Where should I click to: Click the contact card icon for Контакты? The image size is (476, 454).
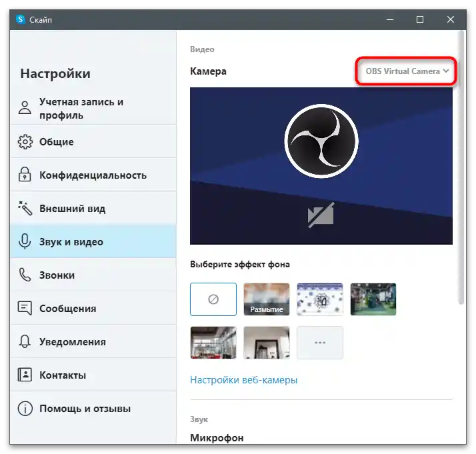pyautogui.click(x=25, y=375)
